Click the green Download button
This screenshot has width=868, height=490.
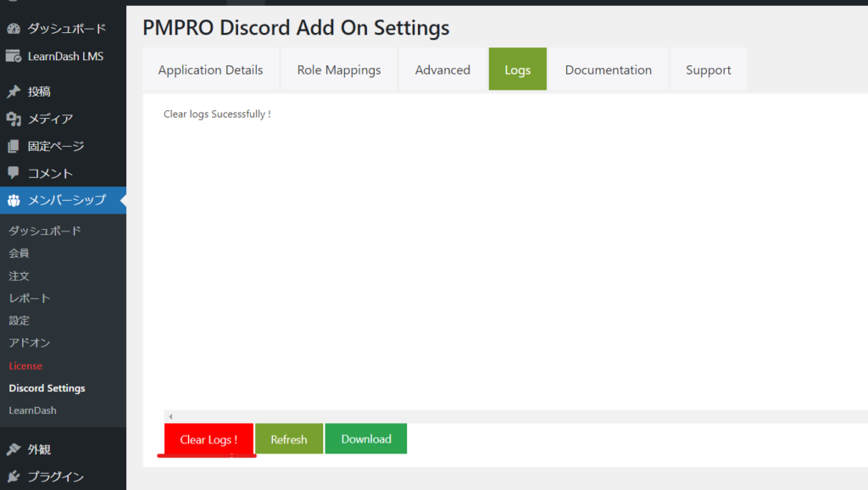click(x=366, y=438)
